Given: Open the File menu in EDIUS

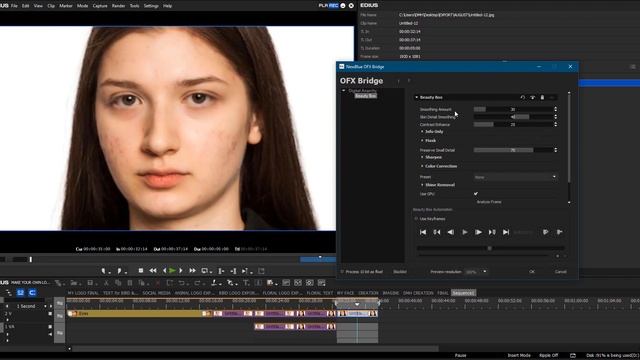Looking at the screenshot, I should coord(14,6).
